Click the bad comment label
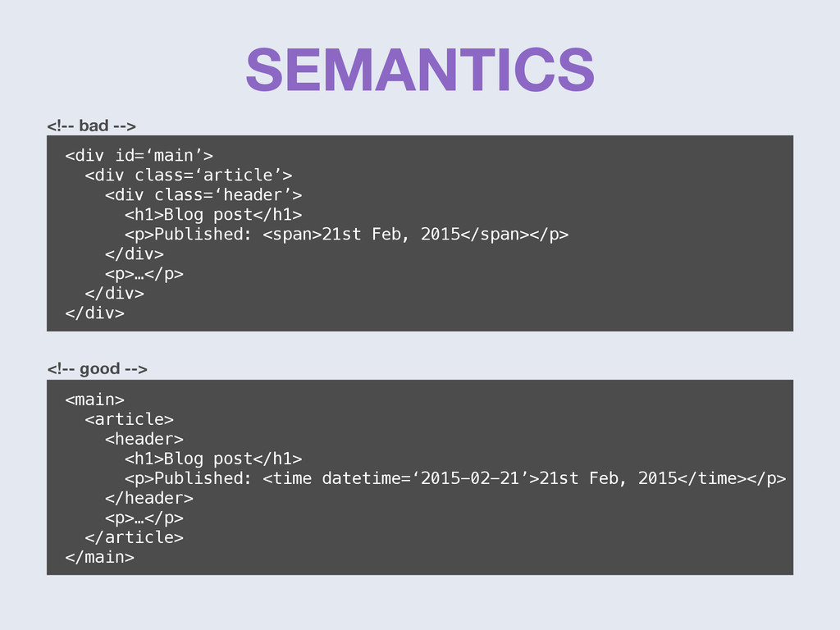This screenshot has height=630, width=840. pos(91,126)
